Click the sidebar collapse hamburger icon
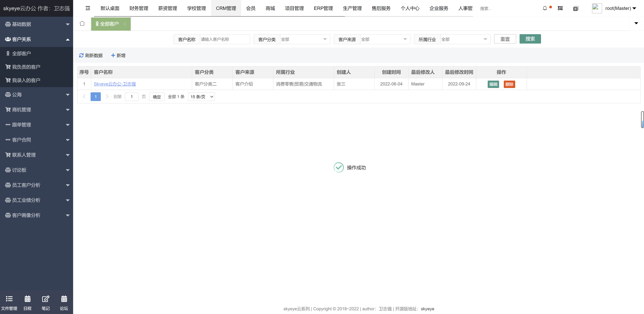The height and width of the screenshot is (314, 644). (x=88, y=8)
